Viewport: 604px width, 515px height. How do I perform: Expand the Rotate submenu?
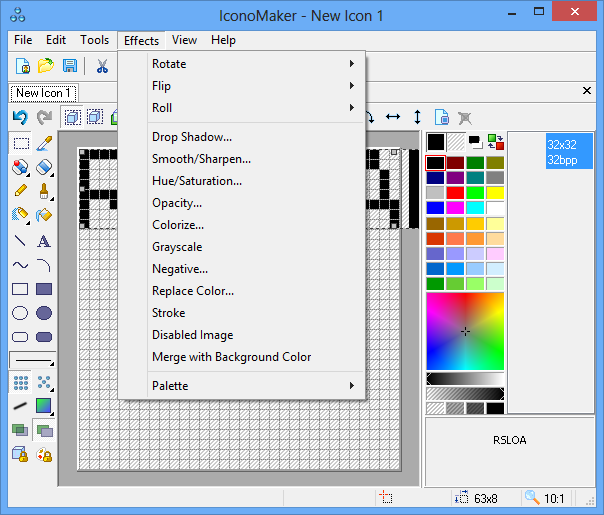(x=242, y=64)
